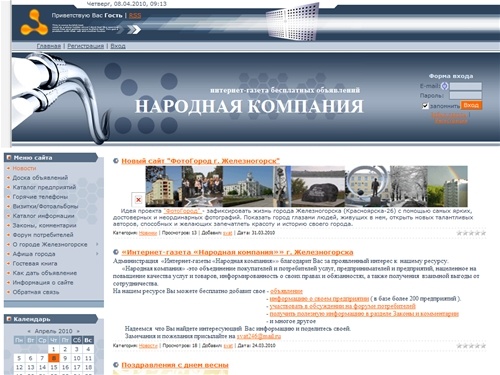Expand О городе Железногорске submenu arrow
Screen dimensions: 500x375
point(97,244)
